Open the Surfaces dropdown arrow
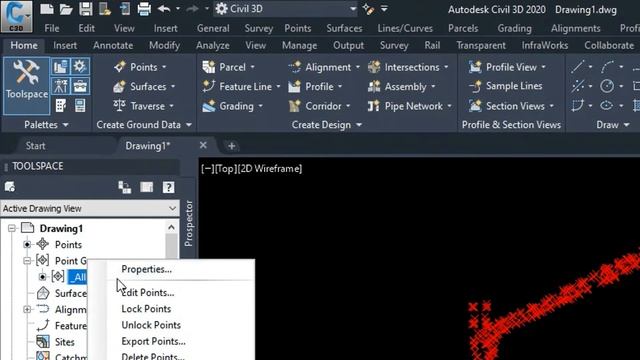 tap(173, 87)
